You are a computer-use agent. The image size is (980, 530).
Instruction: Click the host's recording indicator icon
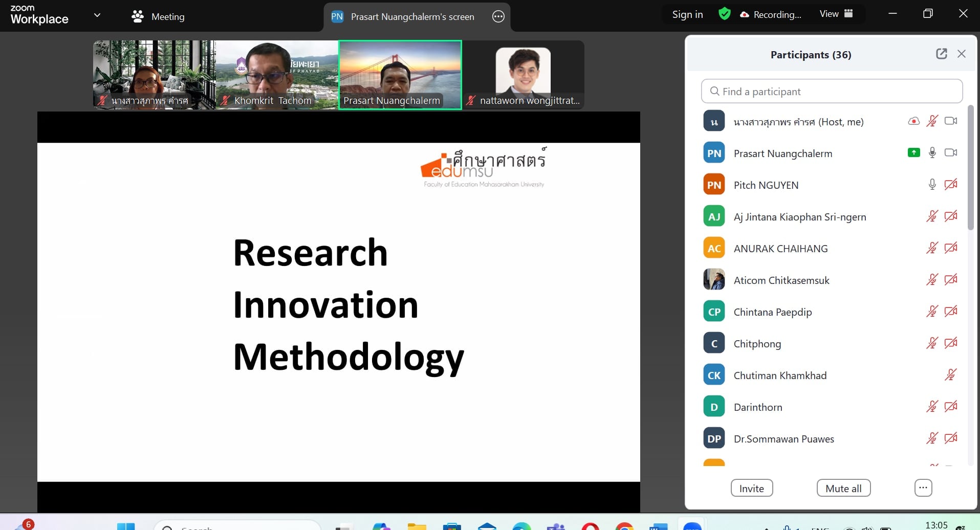coord(913,121)
